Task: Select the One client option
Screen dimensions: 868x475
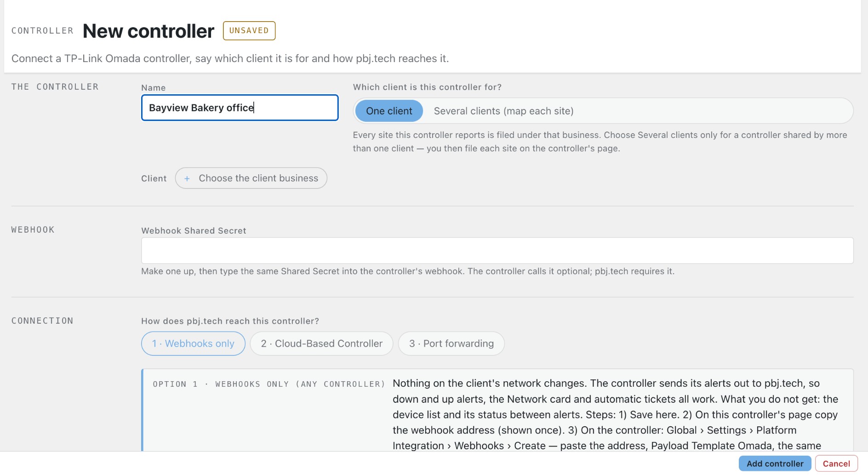Action: 389,111
